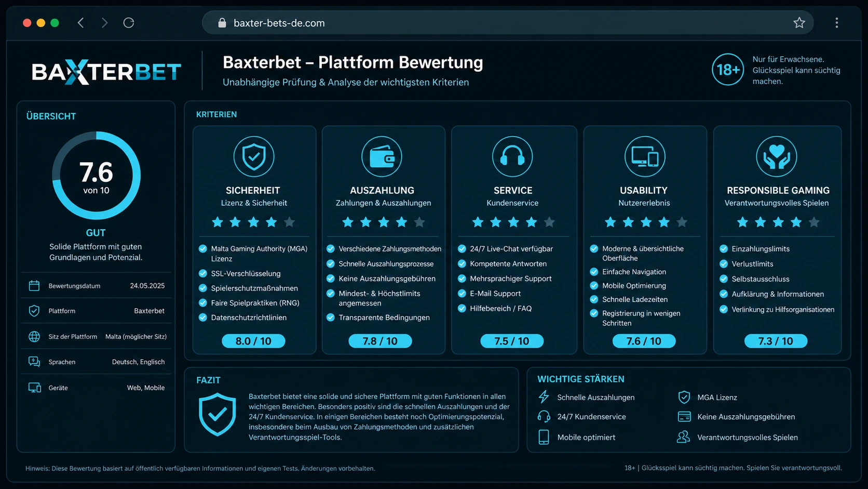Click the Usability devices icon
This screenshot has width=868, height=489.
tap(644, 156)
